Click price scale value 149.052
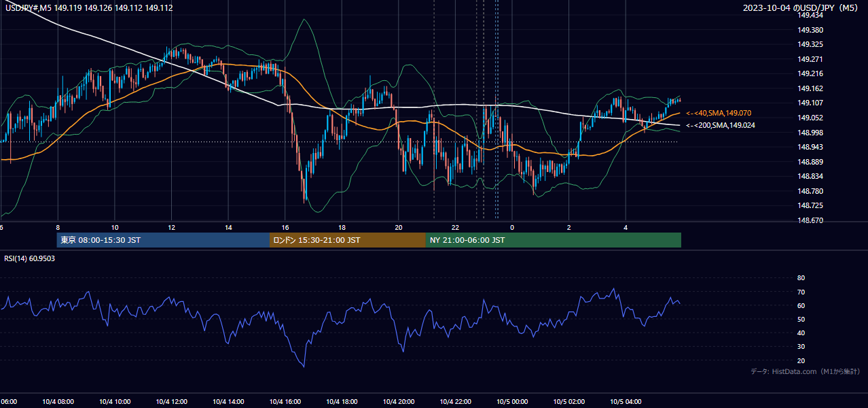The height and width of the screenshot is (408, 868). click(x=811, y=118)
